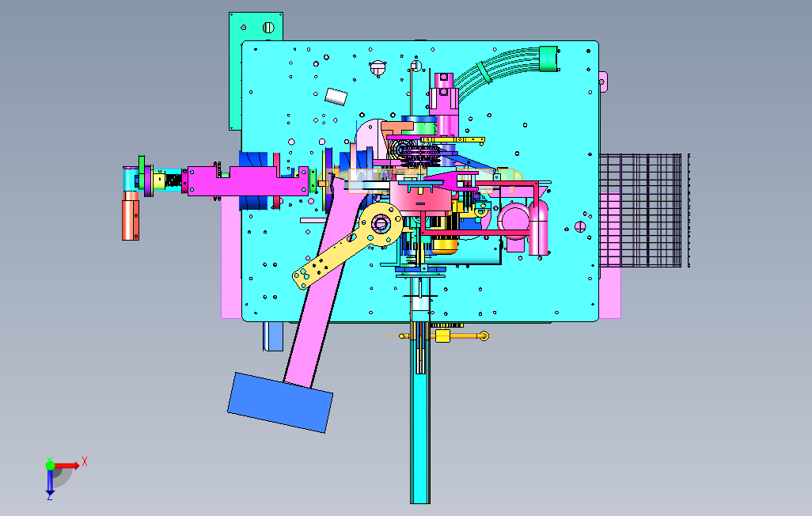Select the magenta horizontal block on left
The height and width of the screenshot is (516, 812).
(248, 180)
